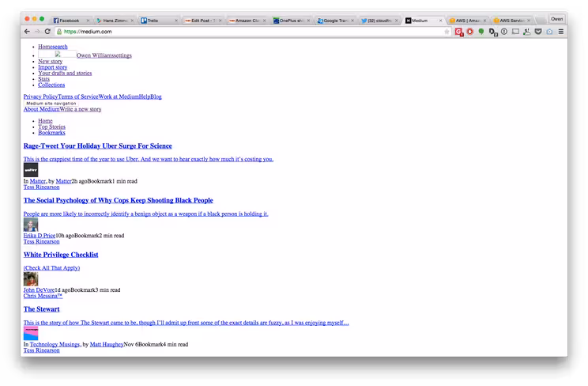
Task: Open the Chrome hamburger menu
Action: [x=561, y=32]
